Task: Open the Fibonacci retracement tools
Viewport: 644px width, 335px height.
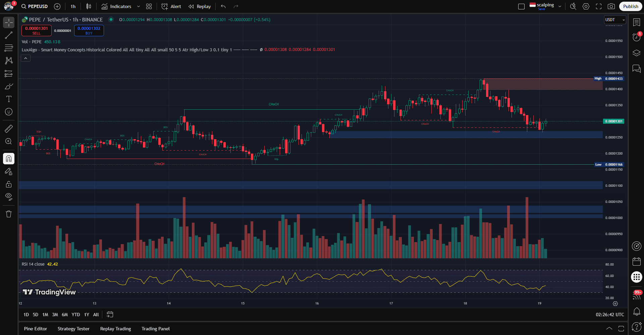Action: (9, 48)
